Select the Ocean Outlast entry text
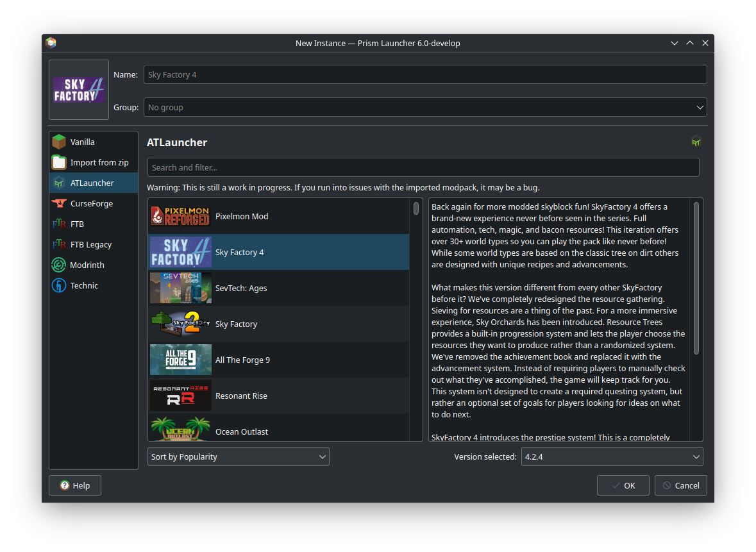Screen dimensions: 756x552 (x=242, y=431)
